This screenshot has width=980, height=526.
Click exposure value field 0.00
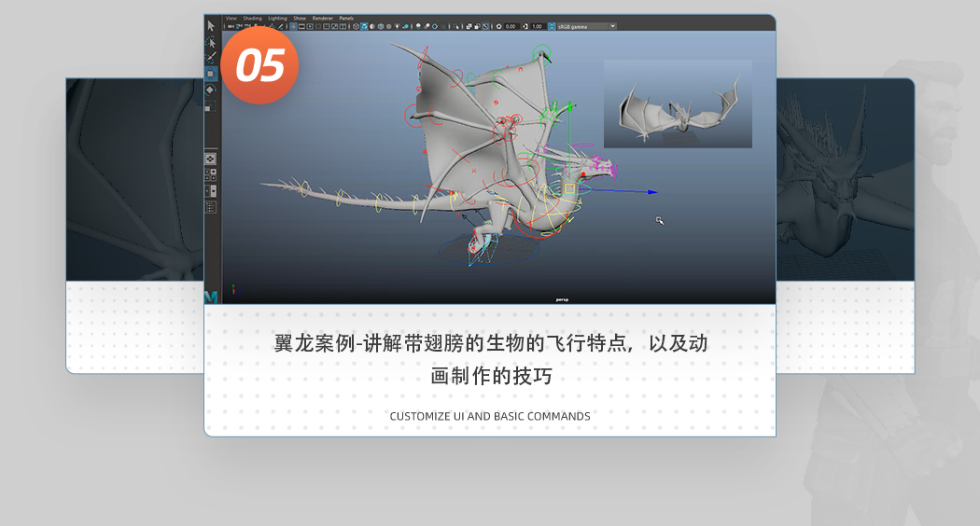(511, 26)
